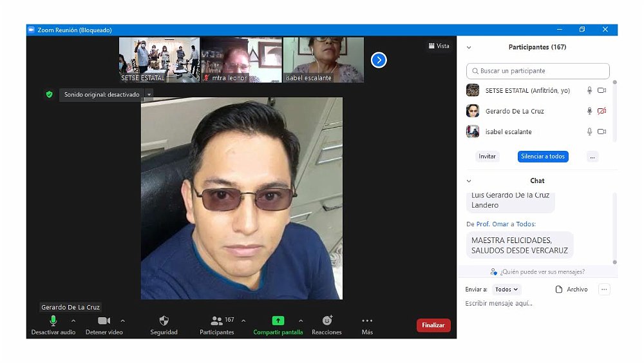Open the Enviar a Todos dropdown
Viewport: 644px width, 363px height.
pos(507,289)
